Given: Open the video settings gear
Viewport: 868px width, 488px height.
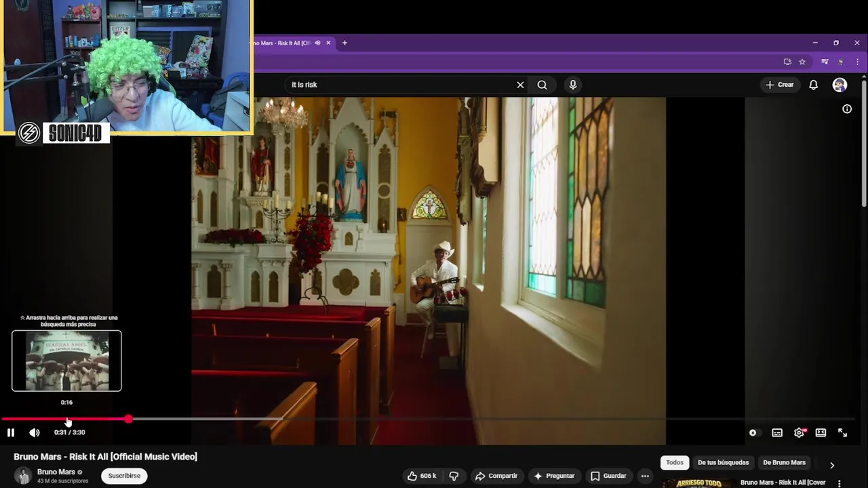Looking at the screenshot, I should (800, 432).
